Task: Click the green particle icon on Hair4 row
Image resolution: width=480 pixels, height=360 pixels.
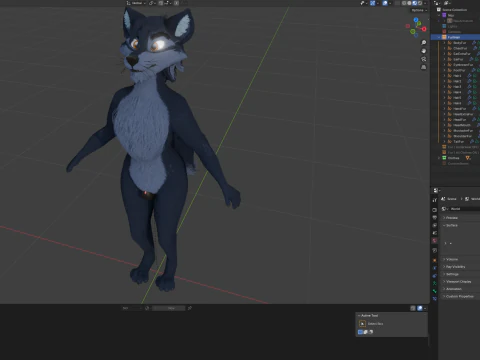Action: [x=475, y=92]
